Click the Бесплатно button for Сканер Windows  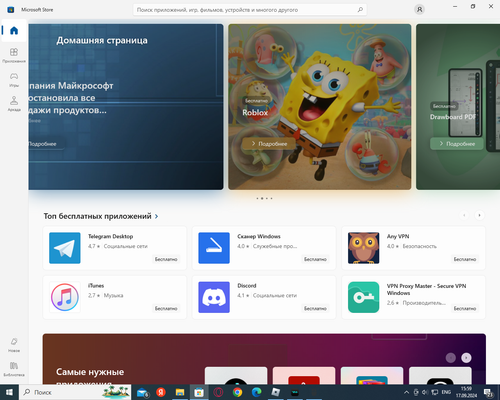[315, 259]
